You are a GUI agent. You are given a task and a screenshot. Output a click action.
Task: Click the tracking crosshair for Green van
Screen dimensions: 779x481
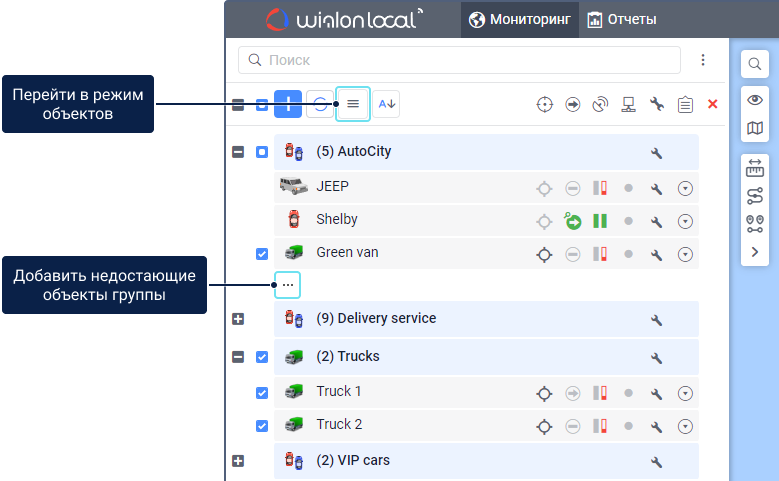coord(545,255)
